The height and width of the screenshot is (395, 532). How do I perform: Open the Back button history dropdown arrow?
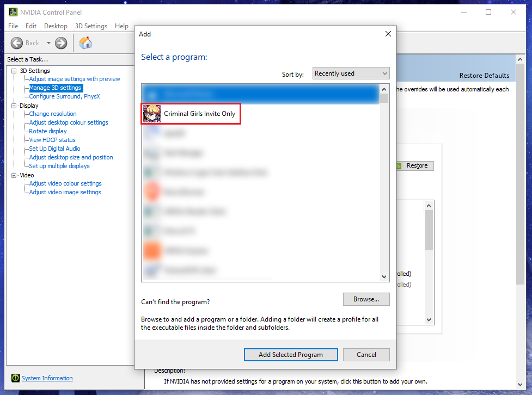(x=48, y=43)
